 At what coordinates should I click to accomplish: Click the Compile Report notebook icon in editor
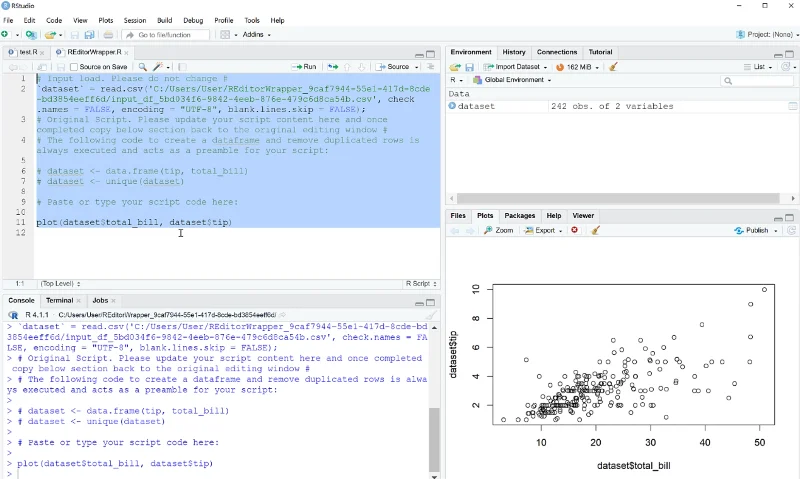(182, 67)
